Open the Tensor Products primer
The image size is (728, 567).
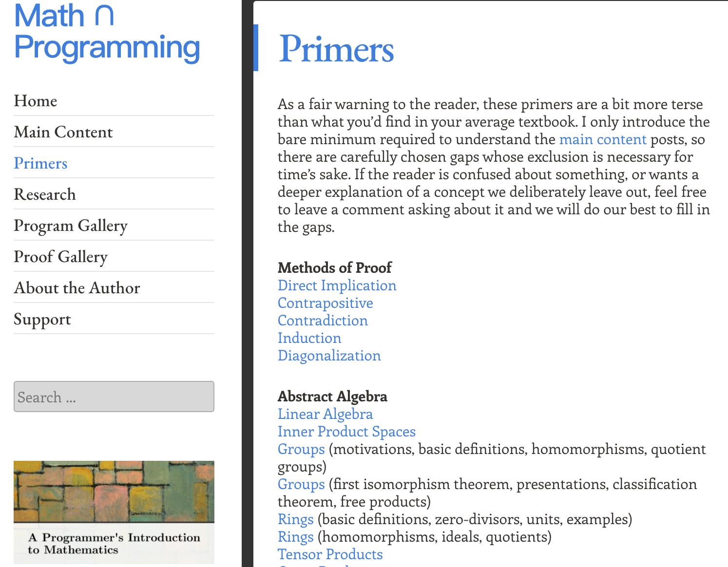coord(330,554)
